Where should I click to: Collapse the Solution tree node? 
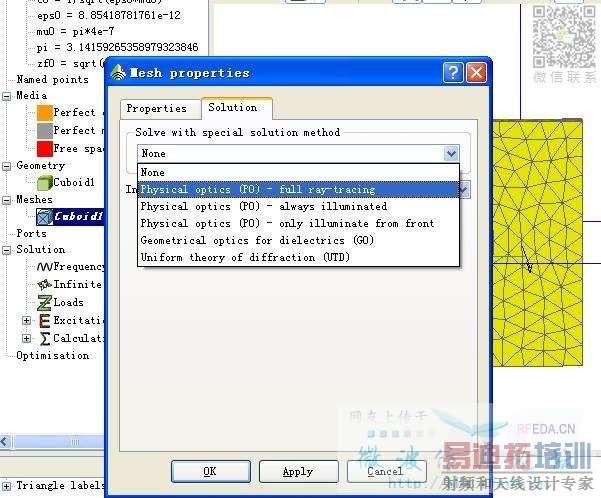[x=7, y=250]
